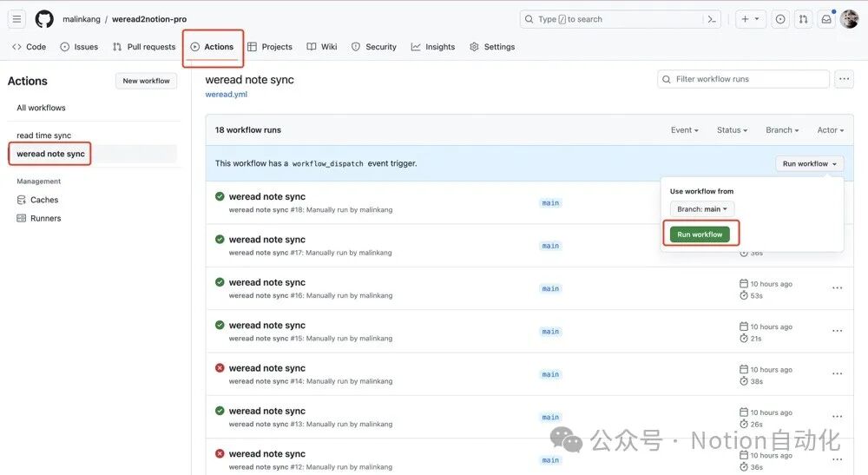Click the main branch label on run #18
Image resolution: width=868 pixels, height=475 pixels.
pos(550,203)
